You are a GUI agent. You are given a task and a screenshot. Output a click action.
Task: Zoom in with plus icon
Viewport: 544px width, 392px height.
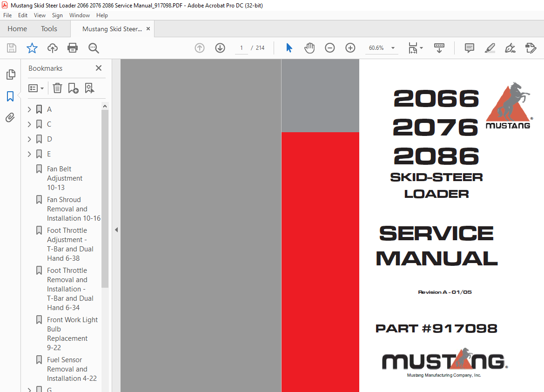click(350, 48)
